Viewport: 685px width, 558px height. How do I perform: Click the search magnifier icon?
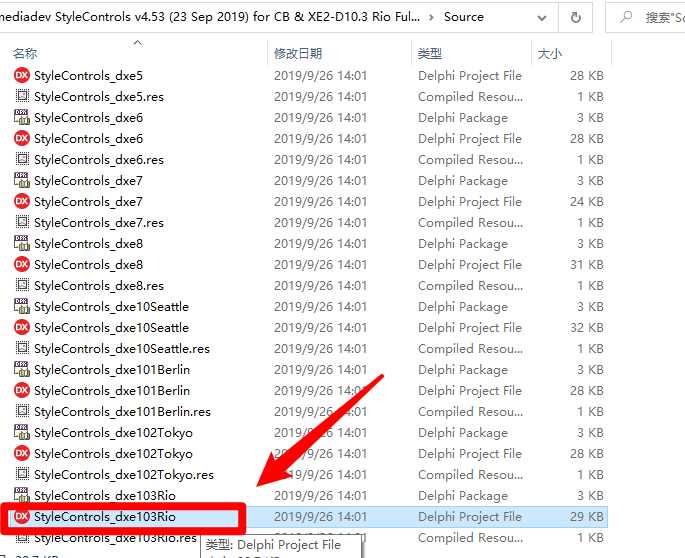[x=626, y=17]
